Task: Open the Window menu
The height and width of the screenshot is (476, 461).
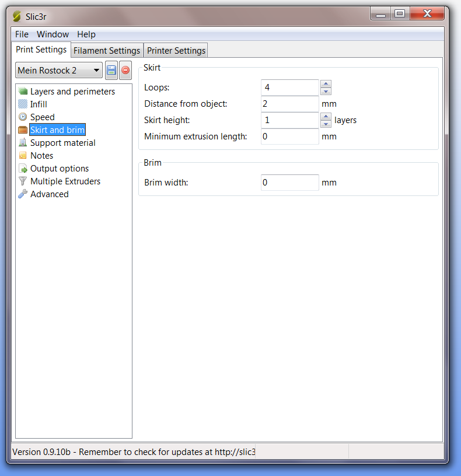Action: [53, 34]
